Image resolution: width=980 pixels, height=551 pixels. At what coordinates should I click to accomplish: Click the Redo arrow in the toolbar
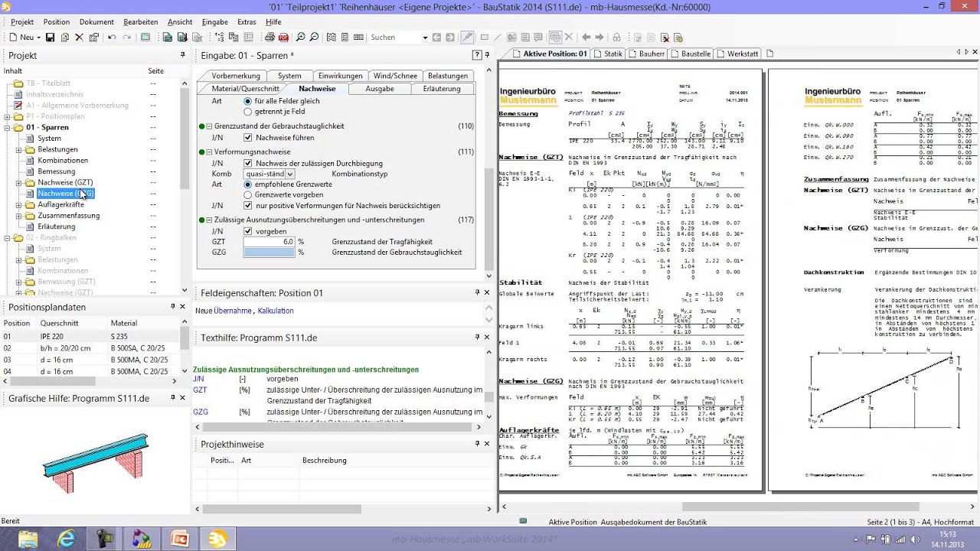(126, 37)
